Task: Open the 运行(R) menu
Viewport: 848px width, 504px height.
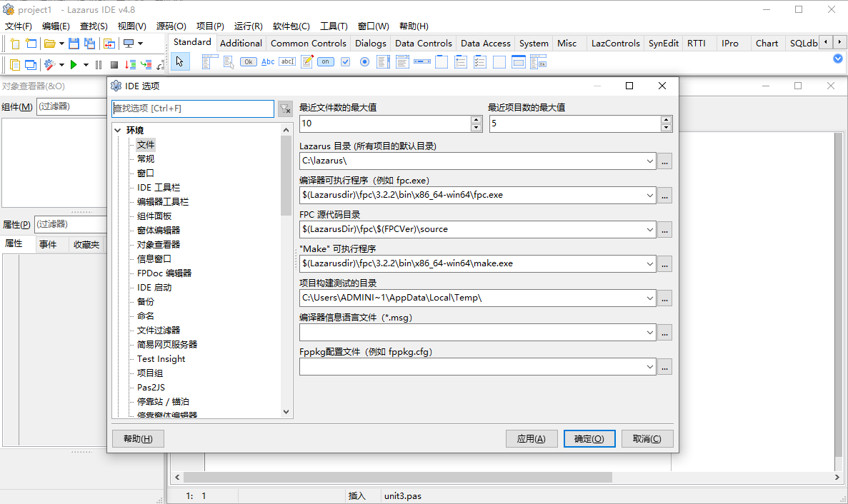Action: coord(248,26)
